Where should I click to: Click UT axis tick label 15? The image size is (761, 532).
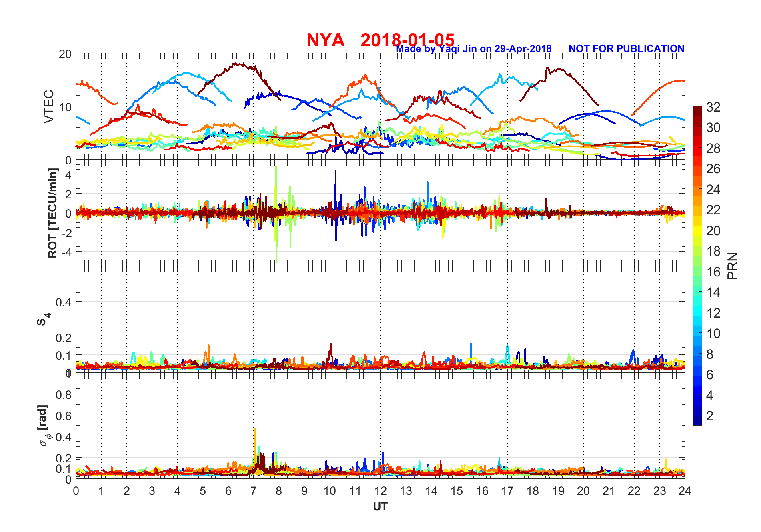click(x=457, y=491)
